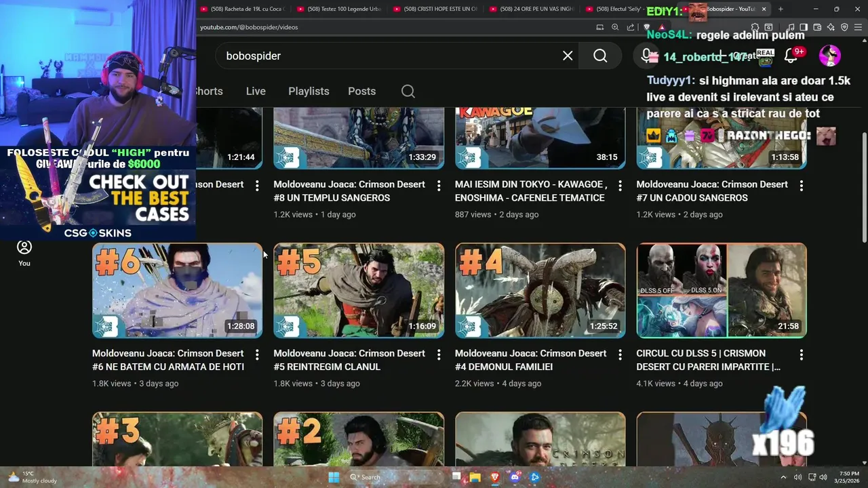Play the #2 video thumbnail
868x488 pixels.
click(x=359, y=439)
